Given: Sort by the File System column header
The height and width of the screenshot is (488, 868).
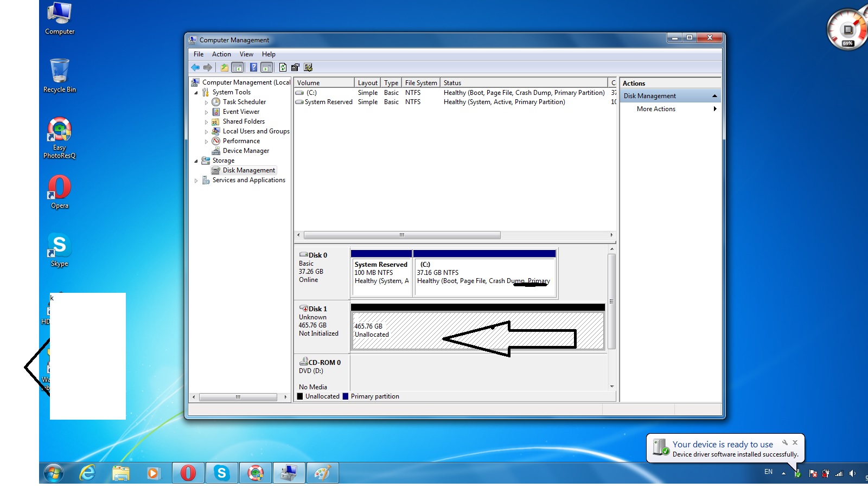Looking at the screenshot, I should click(421, 83).
